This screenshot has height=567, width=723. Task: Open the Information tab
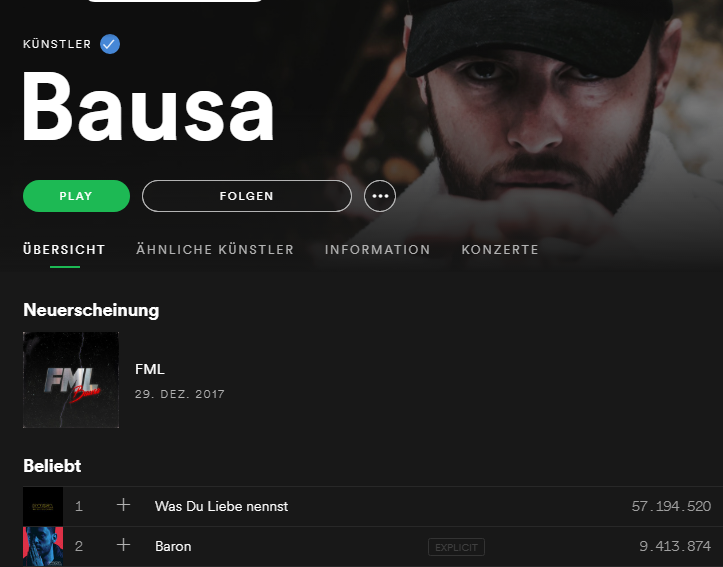(378, 250)
